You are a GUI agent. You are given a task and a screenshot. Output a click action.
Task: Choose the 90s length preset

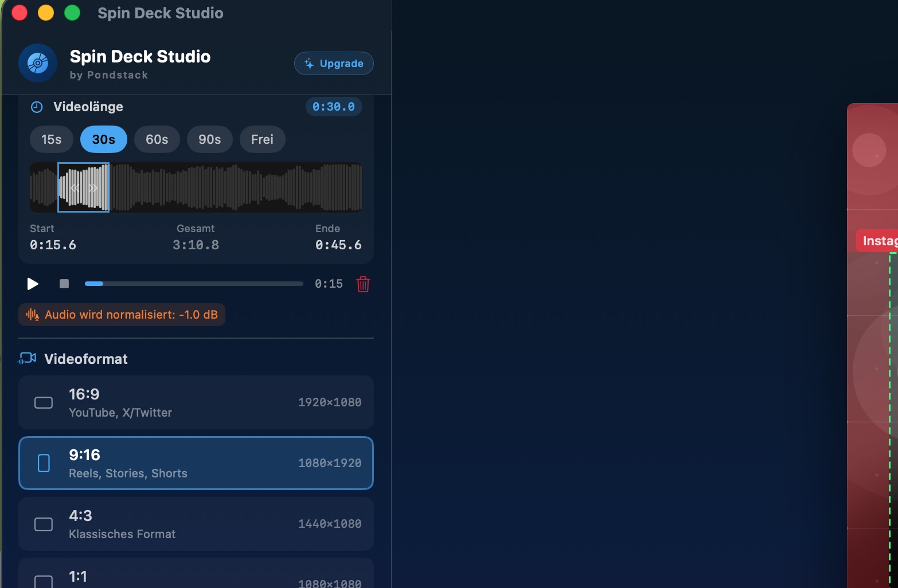coord(210,139)
